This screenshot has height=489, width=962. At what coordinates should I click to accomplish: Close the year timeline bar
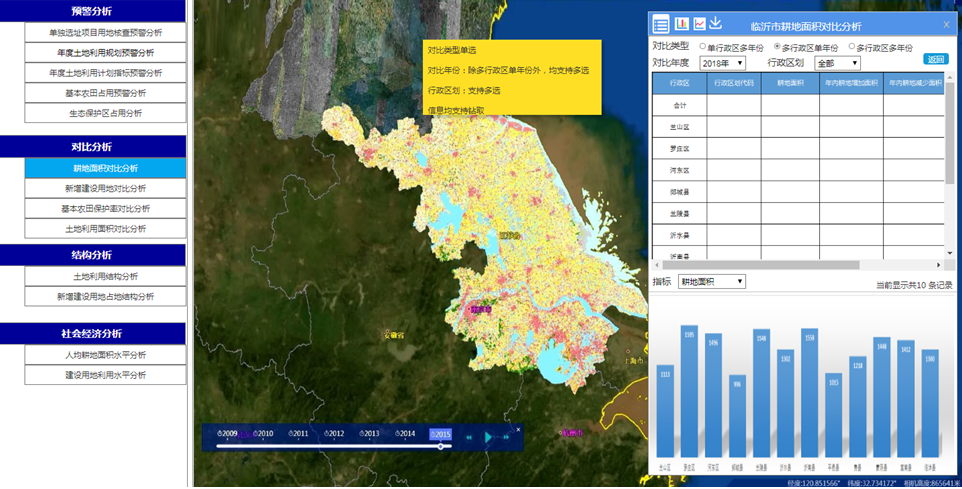click(x=518, y=429)
